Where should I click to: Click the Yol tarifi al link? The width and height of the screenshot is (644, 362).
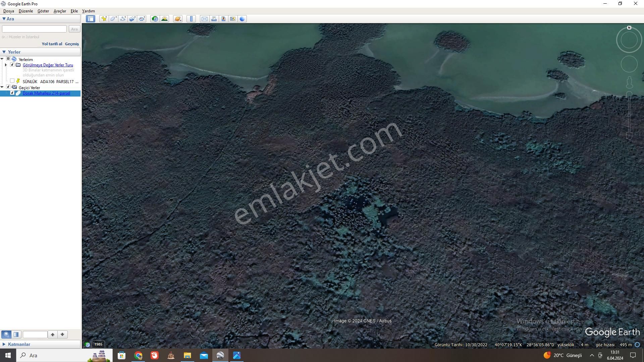52,44
